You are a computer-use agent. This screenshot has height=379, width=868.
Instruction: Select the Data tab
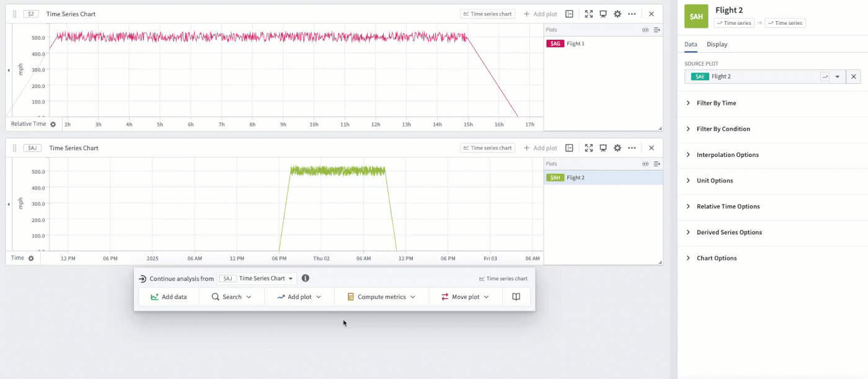pyautogui.click(x=691, y=44)
